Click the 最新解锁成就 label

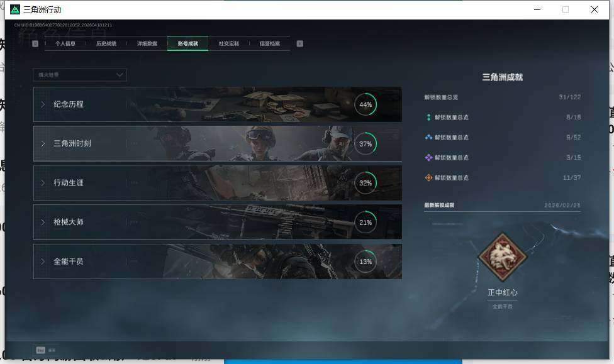pyautogui.click(x=439, y=205)
